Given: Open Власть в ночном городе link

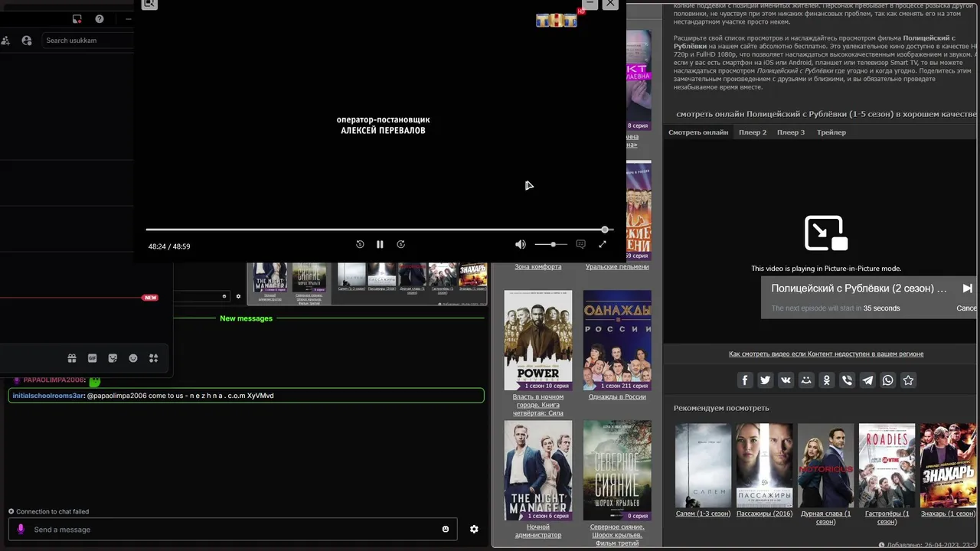Looking at the screenshot, I should pos(537,405).
